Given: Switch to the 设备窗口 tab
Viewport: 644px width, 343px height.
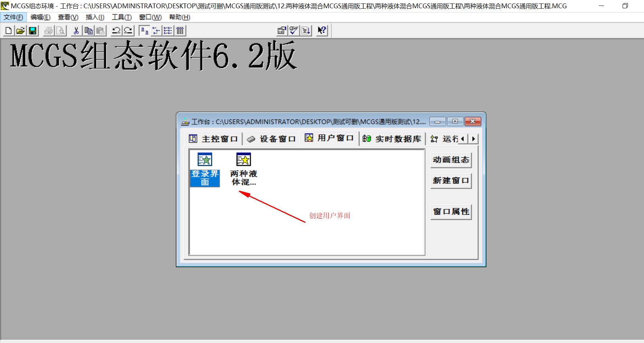Looking at the screenshot, I should [x=272, y=138].
